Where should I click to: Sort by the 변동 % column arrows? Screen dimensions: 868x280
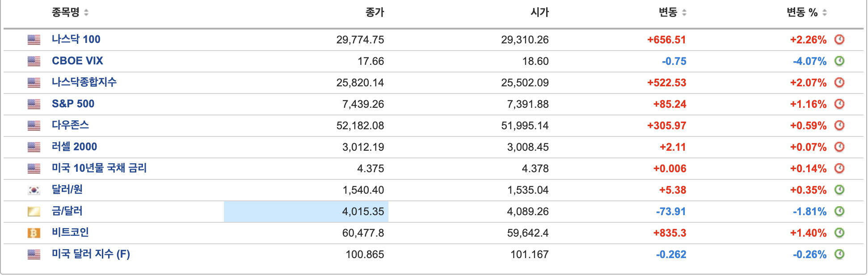tap(825, 13)
